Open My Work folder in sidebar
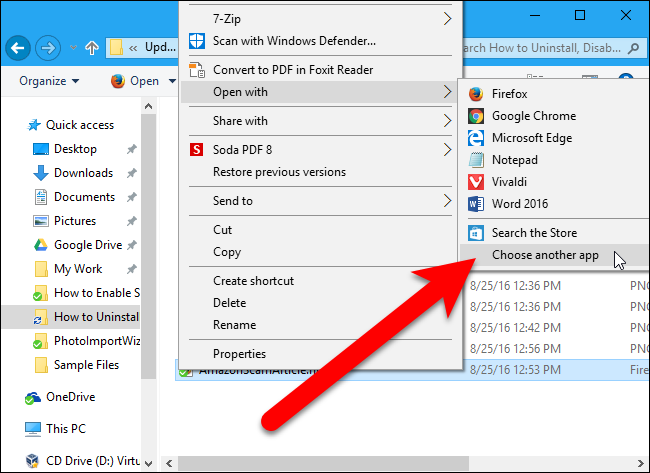The width and height of the screenshot is (650, 473). [68, 269]
